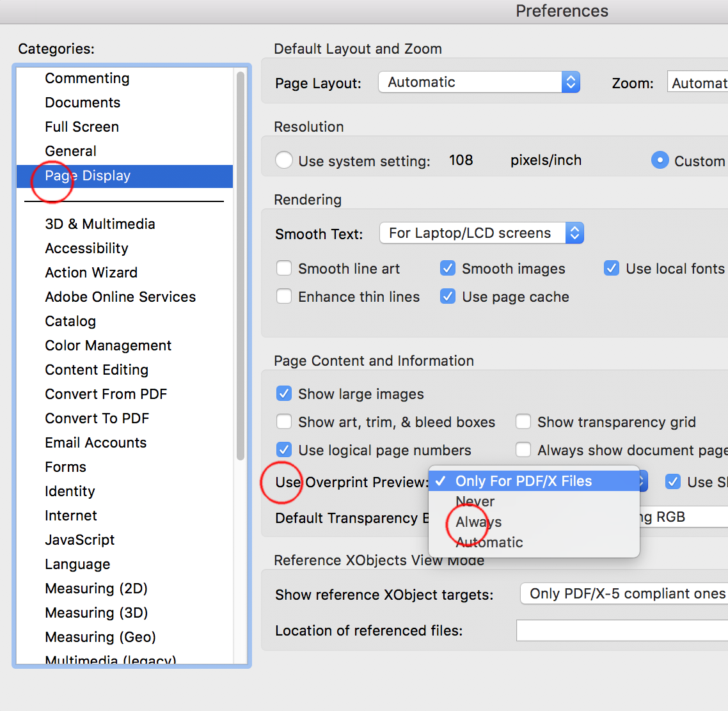Select the Use system setting radio button

pos(284,160)
